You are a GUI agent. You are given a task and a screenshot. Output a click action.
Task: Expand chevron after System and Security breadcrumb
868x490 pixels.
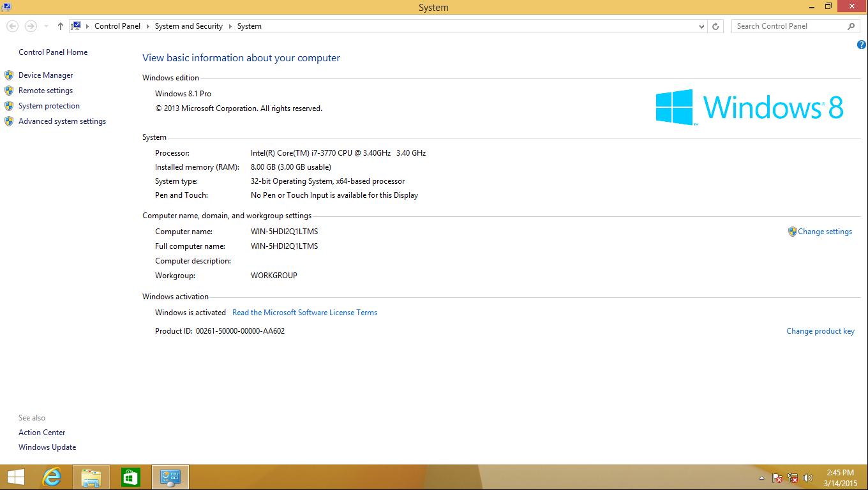pyautogui.click(x=230, y=26)
